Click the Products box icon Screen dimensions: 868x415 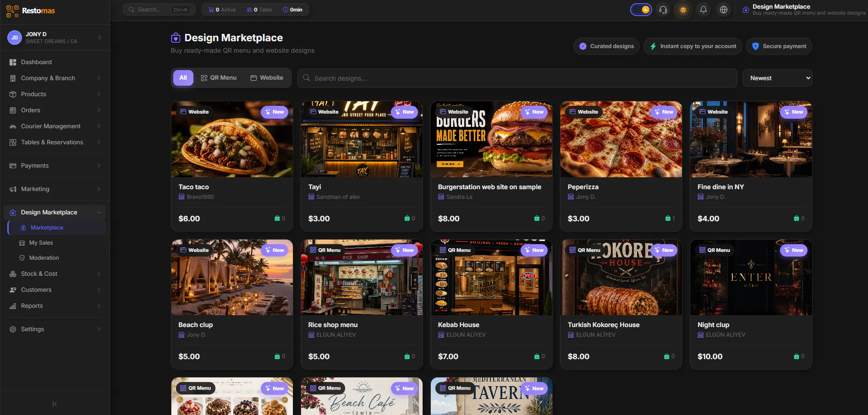tap(13, 94)
